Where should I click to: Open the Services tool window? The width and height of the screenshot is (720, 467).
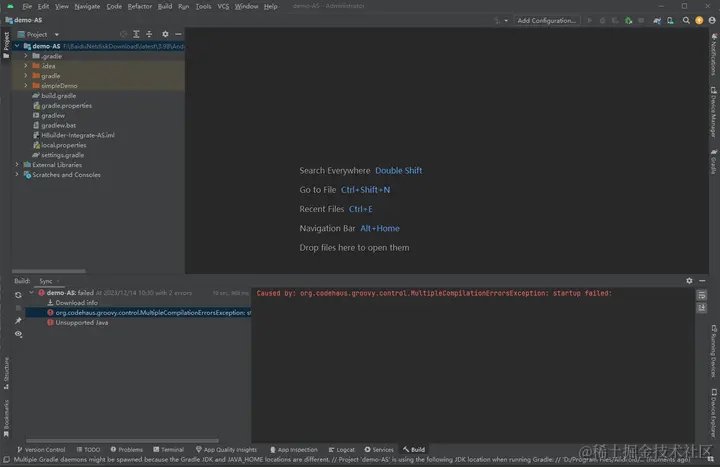coord(379,450)
